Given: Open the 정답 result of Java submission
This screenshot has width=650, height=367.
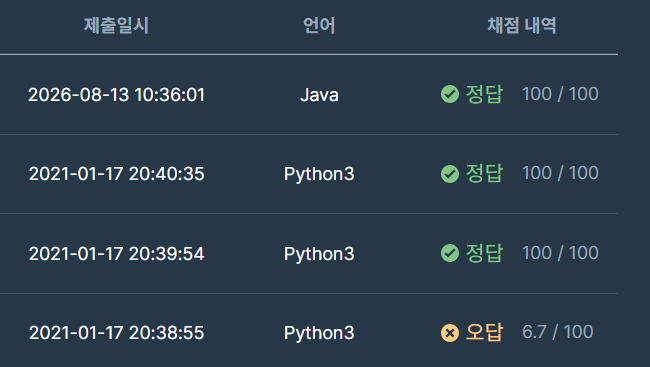Looking at the screenshot, I should click(484, 94).
